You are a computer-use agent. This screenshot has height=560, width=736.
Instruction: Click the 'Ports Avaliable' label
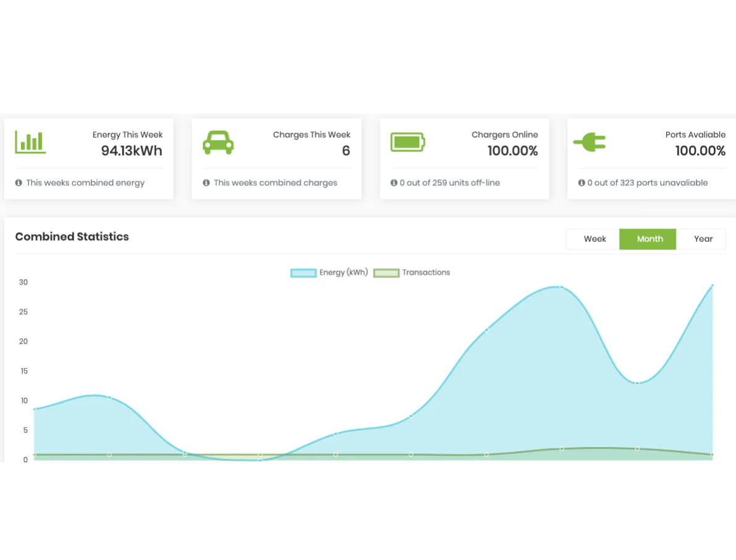coord(695,135)
